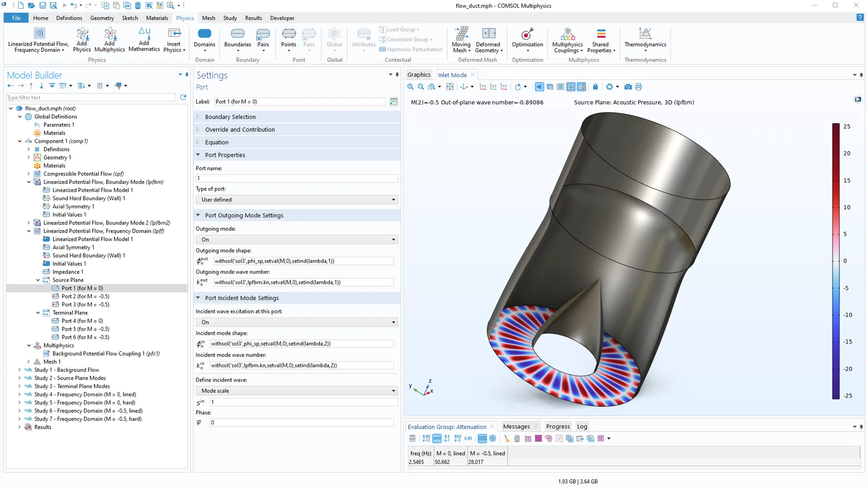The width and height of the screenshot is (868, 488).
Task: Toggle the scene light button
Action: pyautogui.click(x=539, y=87)
